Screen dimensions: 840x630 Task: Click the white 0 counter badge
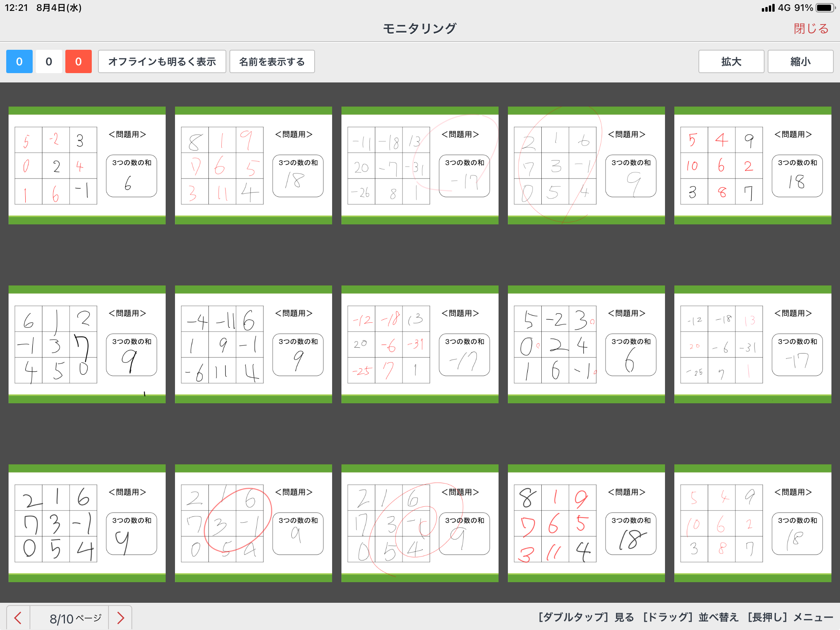[49, 61]
